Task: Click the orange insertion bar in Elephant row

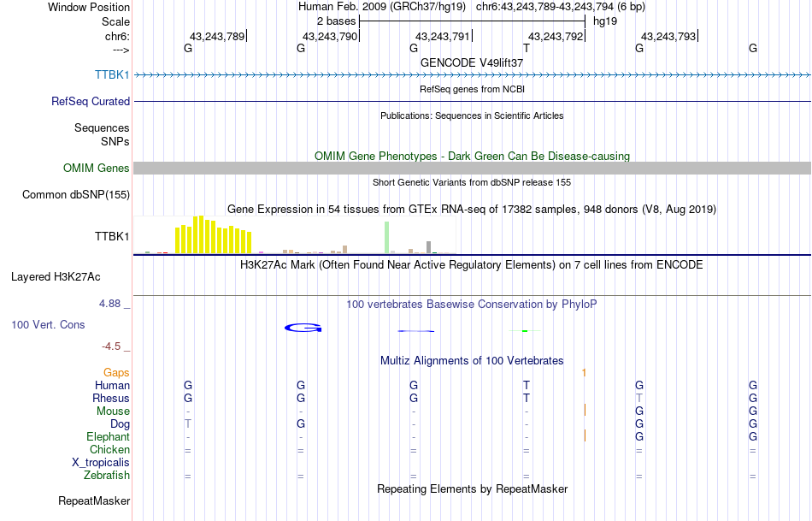Action: coord(585,435)
